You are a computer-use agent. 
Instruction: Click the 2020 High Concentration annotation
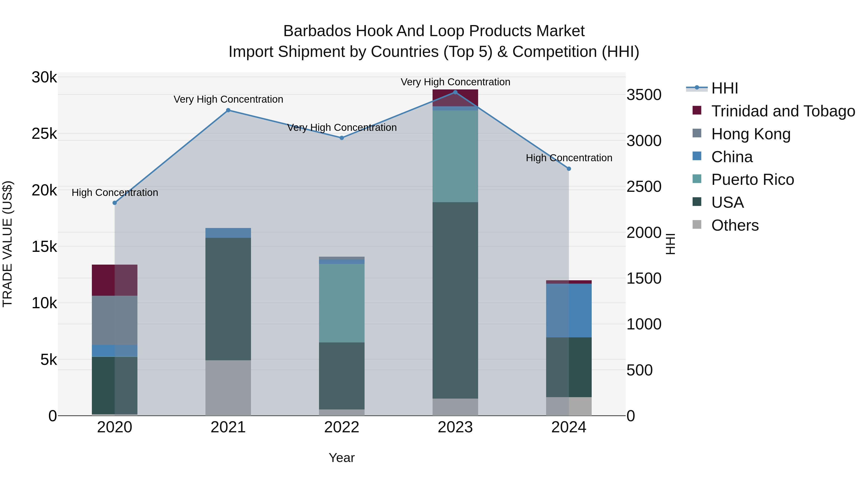pyautogui.click(x=115, y=193)
